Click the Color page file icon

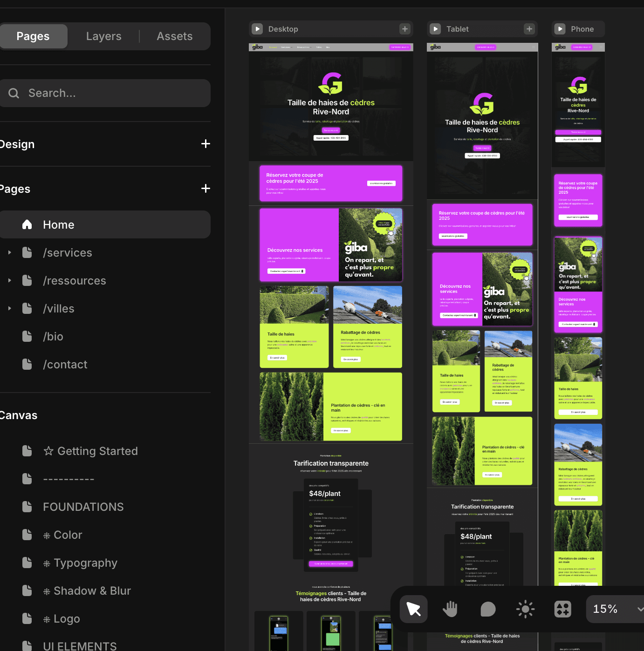(x=27, y=535)
